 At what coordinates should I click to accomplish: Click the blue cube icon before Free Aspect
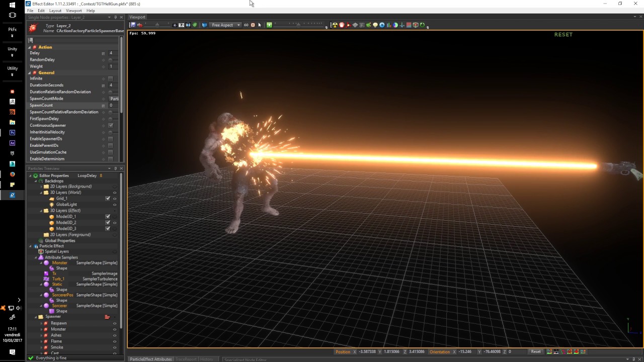coord(204,25)
